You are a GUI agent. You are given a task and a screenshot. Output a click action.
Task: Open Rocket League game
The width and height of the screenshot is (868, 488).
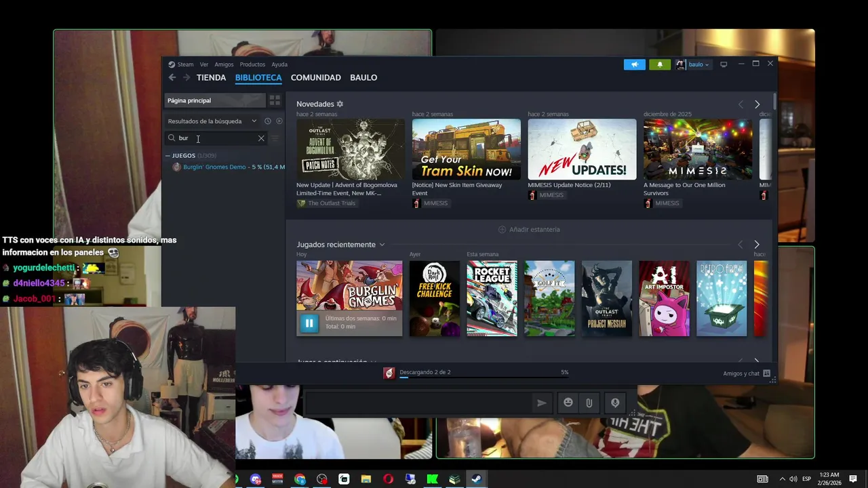pyautogui.click(x=492, y=298)
